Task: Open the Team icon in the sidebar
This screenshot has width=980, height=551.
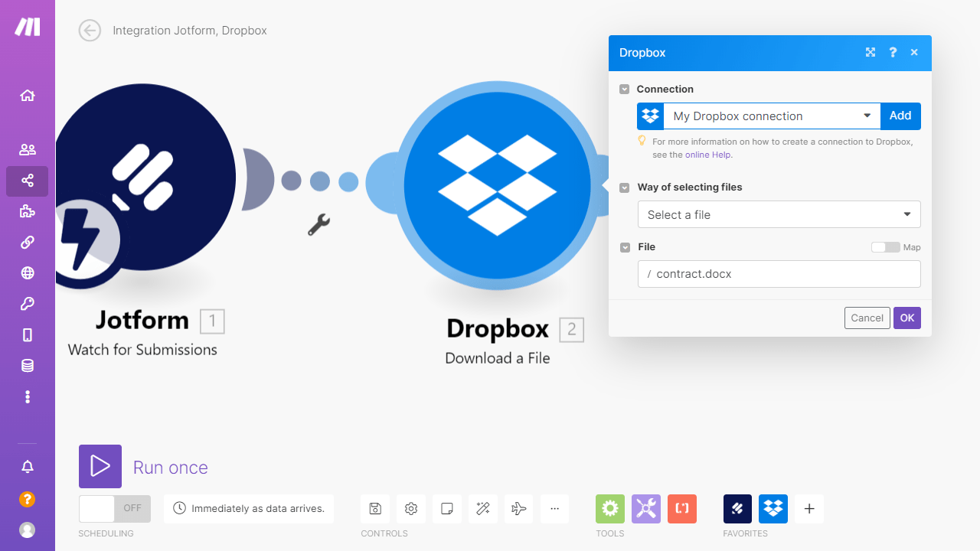Action: point(28,150)
